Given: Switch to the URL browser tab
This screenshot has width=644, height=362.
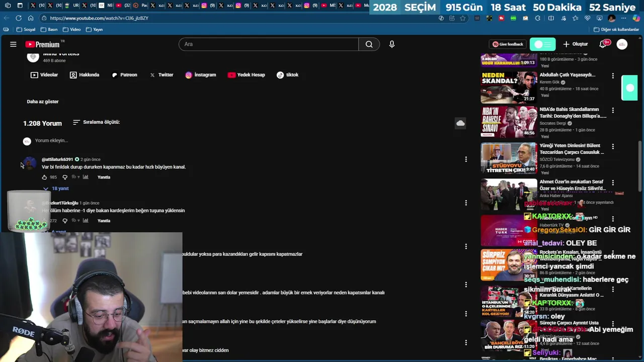Looking at the screenshot, I should click(x=71, y=6).
